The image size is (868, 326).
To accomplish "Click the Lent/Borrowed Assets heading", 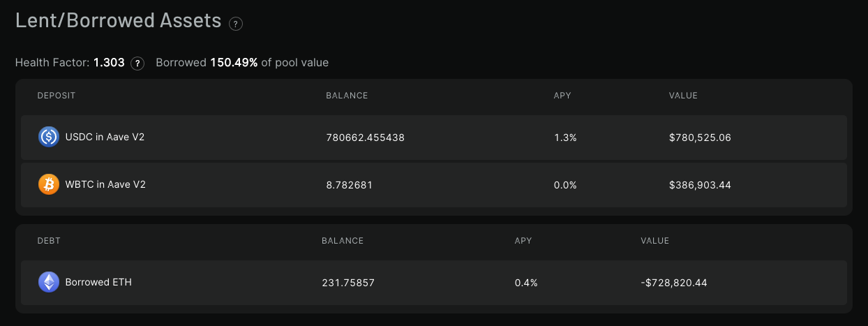I will 119,20.
